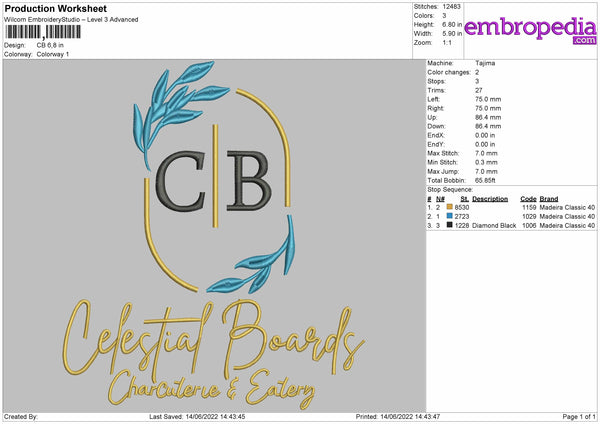Click the 'Total Bobbin: 65.85ft' entry
The image size is (600, 424).
(x=461, y=181)
